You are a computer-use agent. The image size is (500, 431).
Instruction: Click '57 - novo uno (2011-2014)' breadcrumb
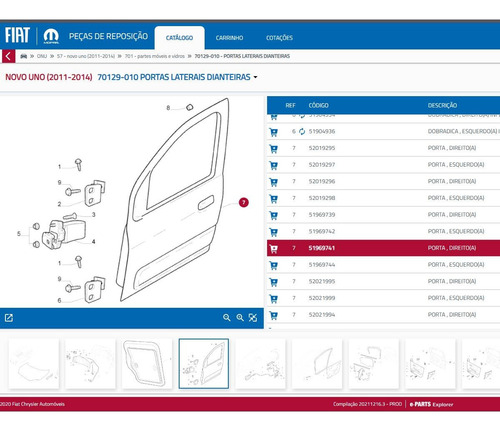pos(86,56)
